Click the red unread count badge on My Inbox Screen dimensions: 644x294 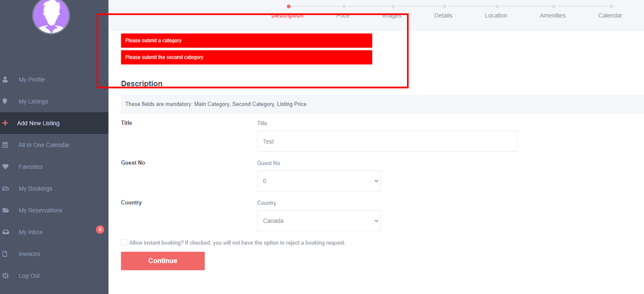100,230
